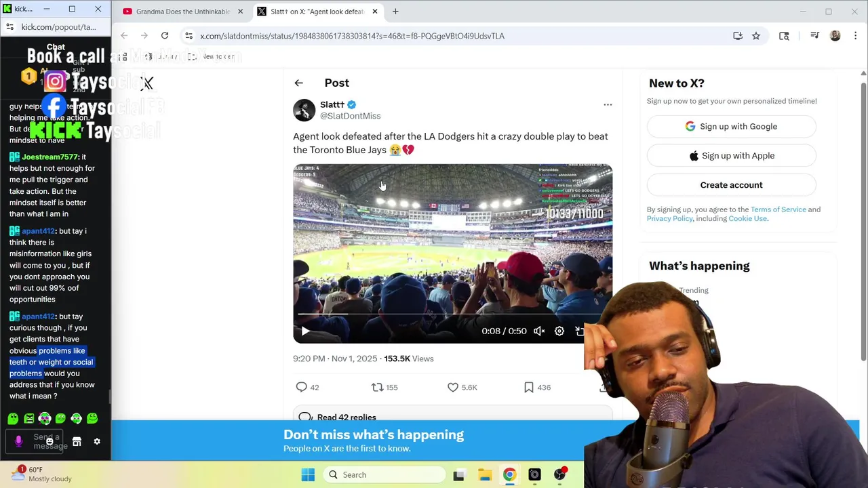Unmute the video with the speaker icon
Image resolution: width=868 pixels, height=488 pixels.
[539, 331]
